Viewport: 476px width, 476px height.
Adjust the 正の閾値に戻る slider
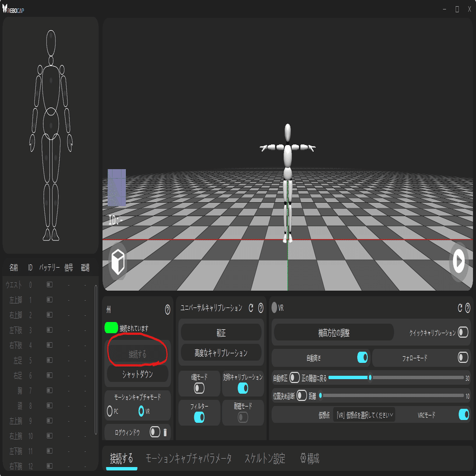[x=396, y=377]
